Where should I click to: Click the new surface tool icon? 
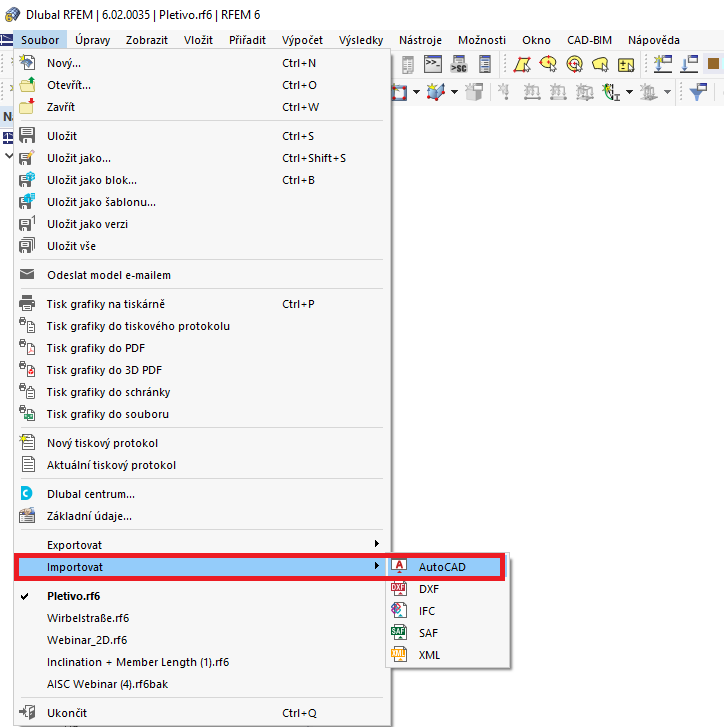pos(400,92)
